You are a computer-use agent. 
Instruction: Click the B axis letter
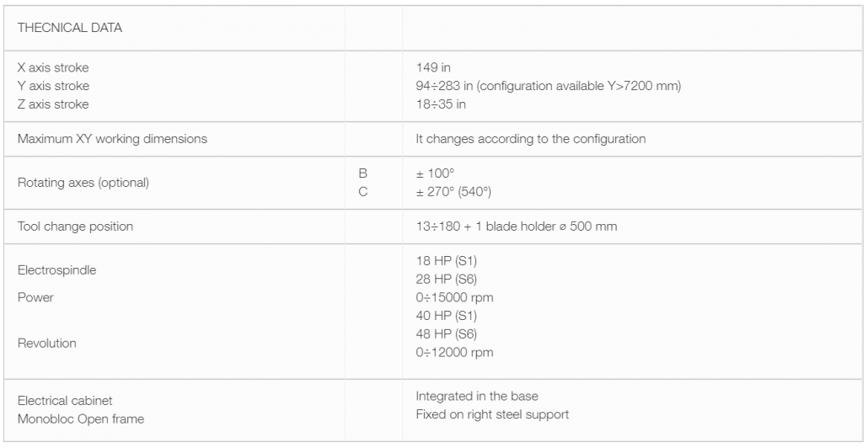[x=363, y=173]
